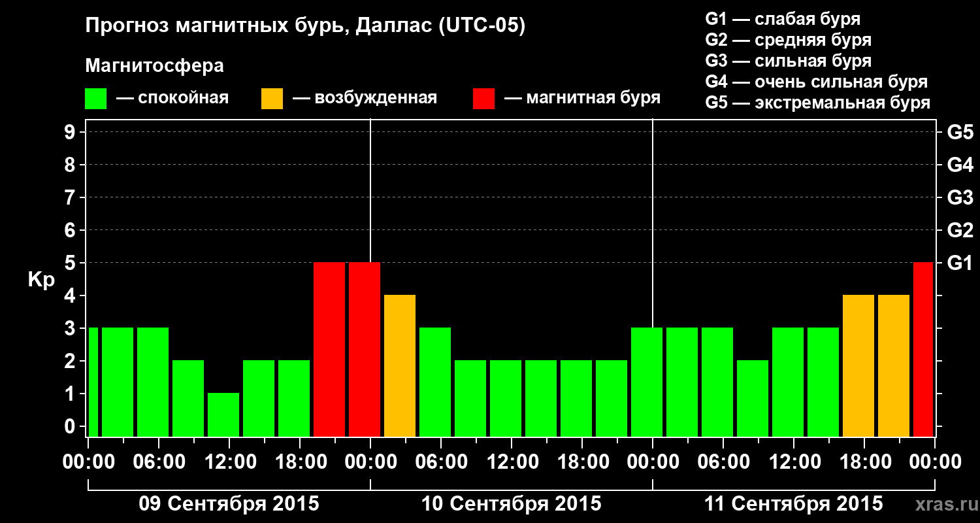
Task: Click the Магнитосфера heading
Action: 154,66
